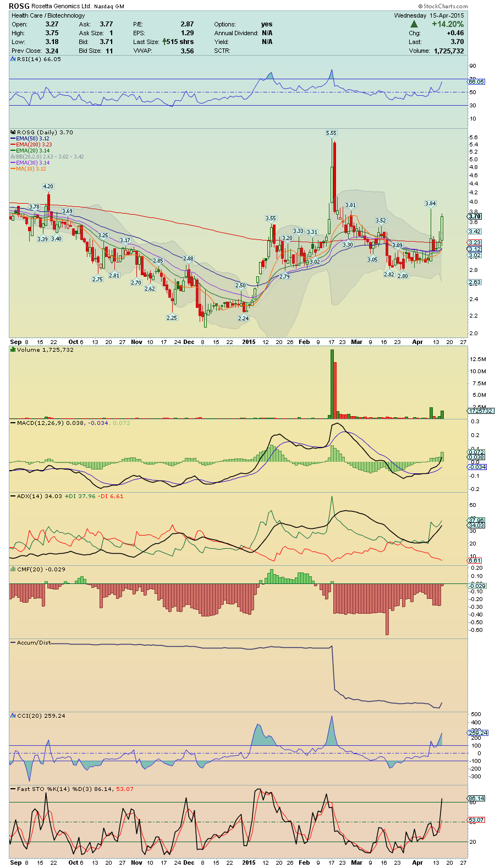Click the Fast STO %D tag 53.07
Image resolution: width=495 pixels, height=868 pixels.
pos(476,820)
